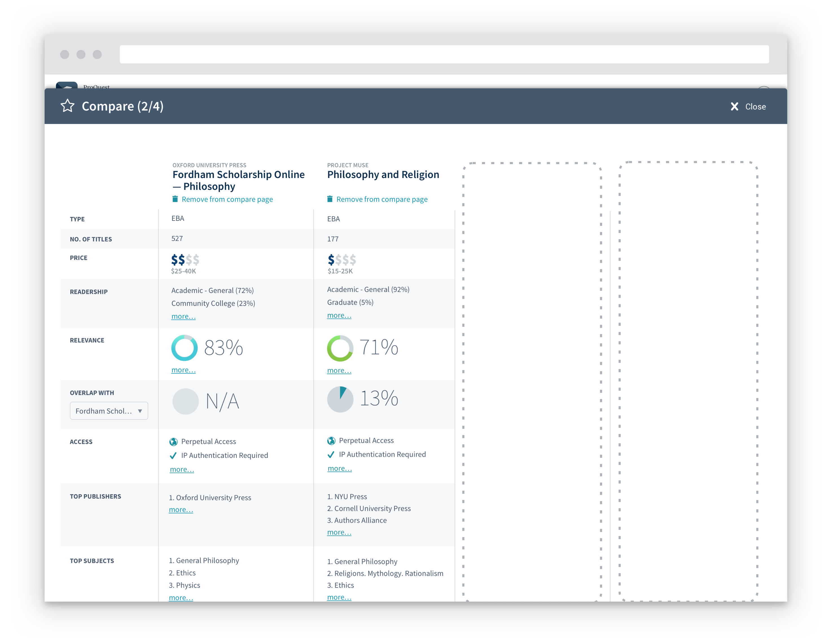Click the READERSHIP row label
This screenshot has width=829, height=644.
pyautogui.click(x=88, y=292)
